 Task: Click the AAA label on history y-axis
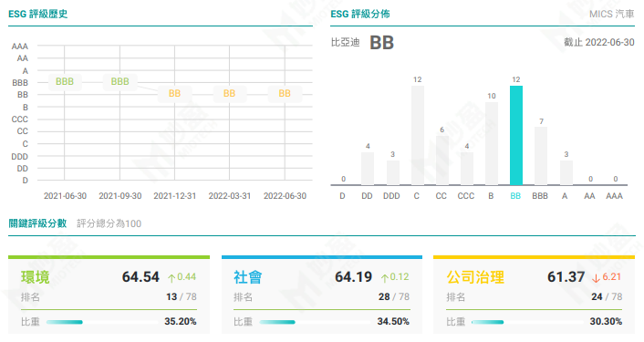[x=20, y=47]
